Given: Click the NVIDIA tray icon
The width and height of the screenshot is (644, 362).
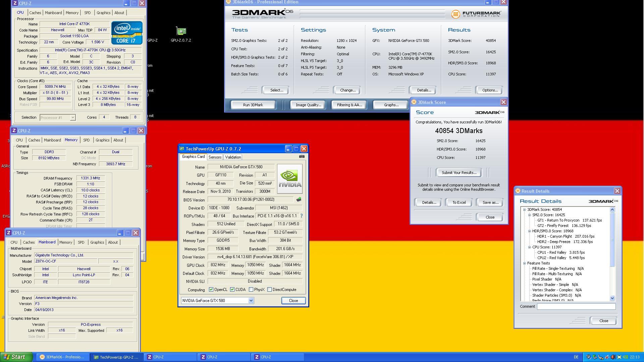Looking at the screenshot, I should click(625, 357).
